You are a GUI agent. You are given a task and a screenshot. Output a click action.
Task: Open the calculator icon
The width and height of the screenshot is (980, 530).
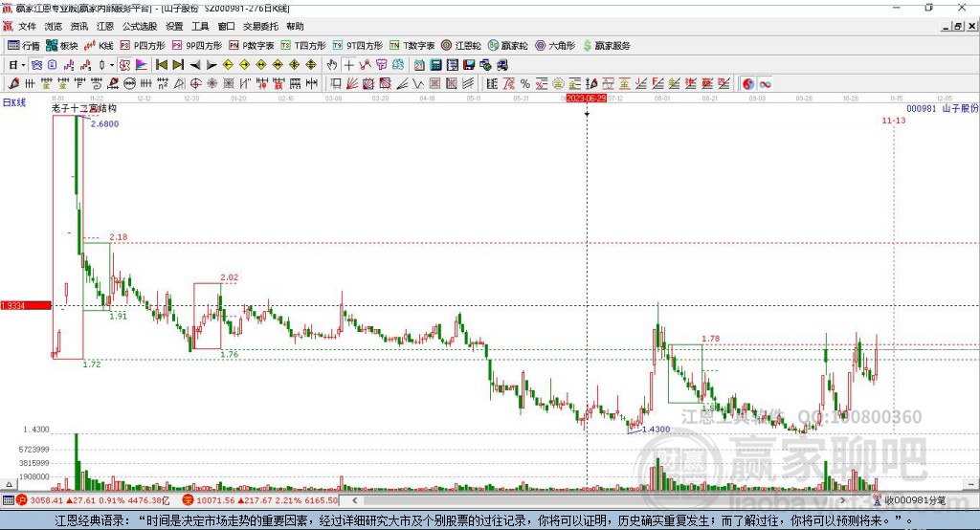pos(435,65)
